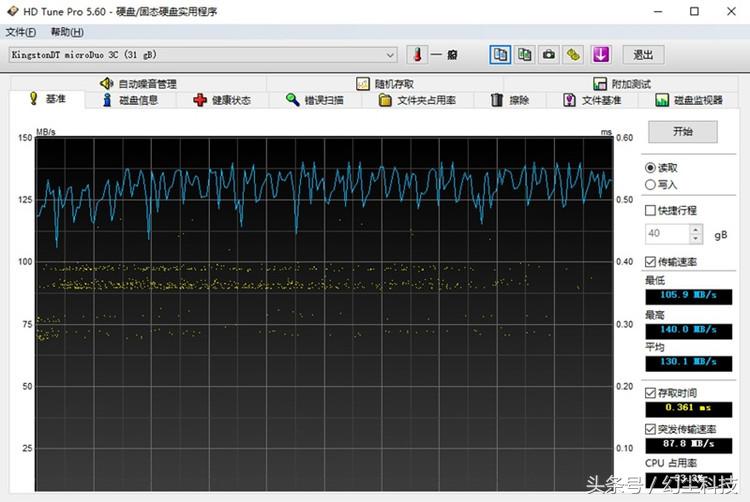Click the access time value 0.361 ms
Viewport: 750px width, 502px height.
688,409
